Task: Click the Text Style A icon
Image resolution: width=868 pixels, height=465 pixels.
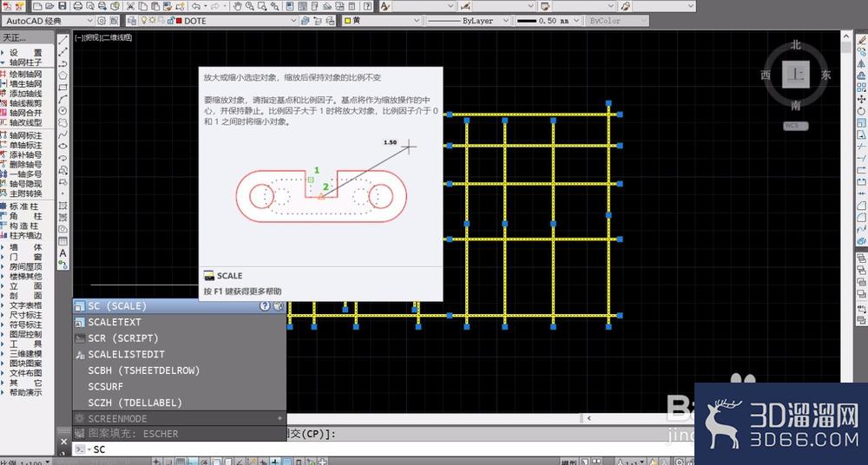Action: point(385,6)
